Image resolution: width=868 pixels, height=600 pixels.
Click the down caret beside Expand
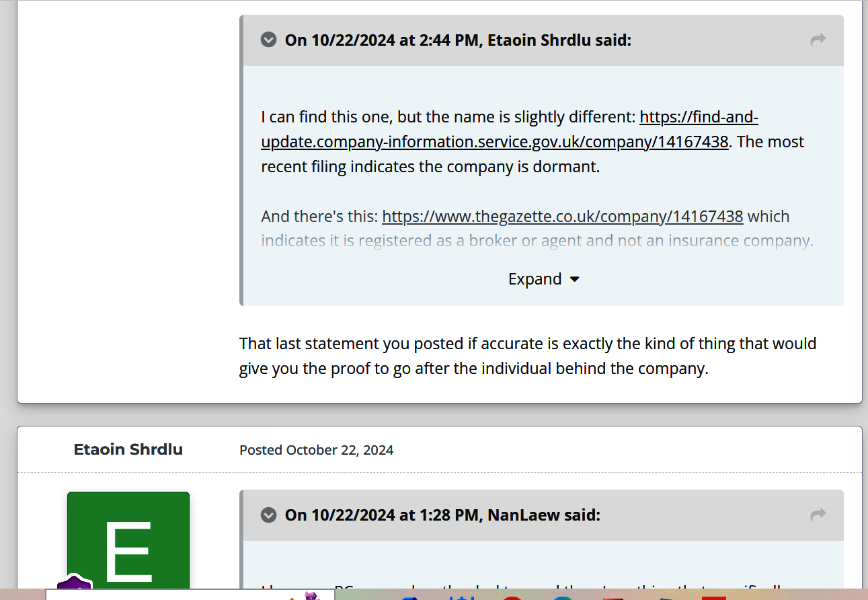pyautogui.click(x=574, y=280)
